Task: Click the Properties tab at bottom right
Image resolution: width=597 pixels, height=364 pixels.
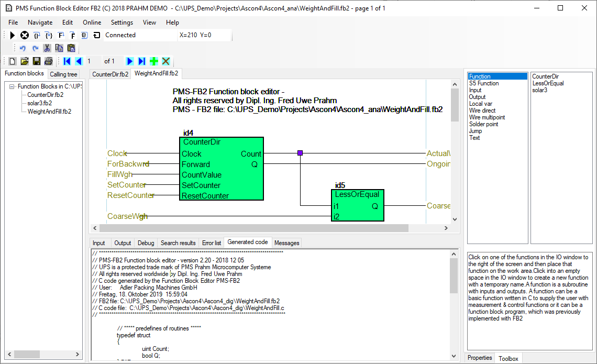Action: (479, 357)
